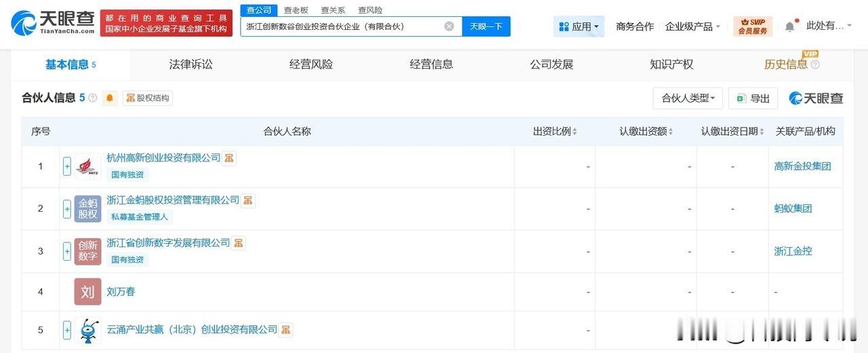Click the 导出 export button
868x353 pixels.
(x=753, y=98)
